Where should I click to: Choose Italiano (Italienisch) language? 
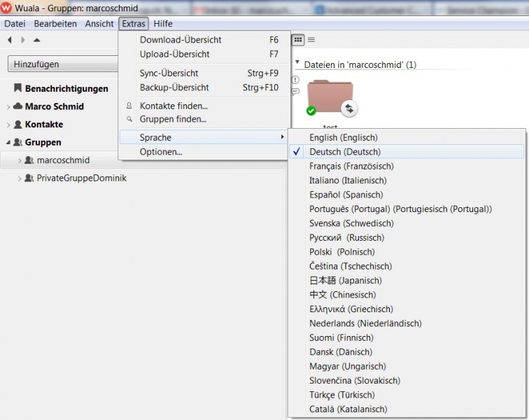(x=407, y=181)
